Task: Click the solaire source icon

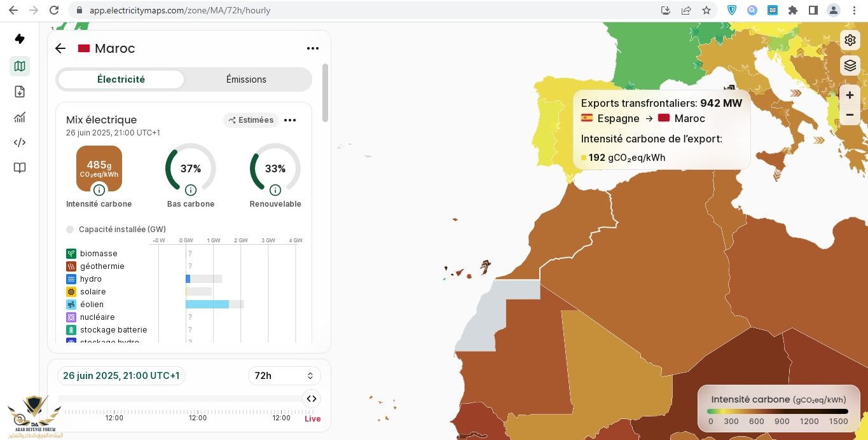Action: point(71,292)
